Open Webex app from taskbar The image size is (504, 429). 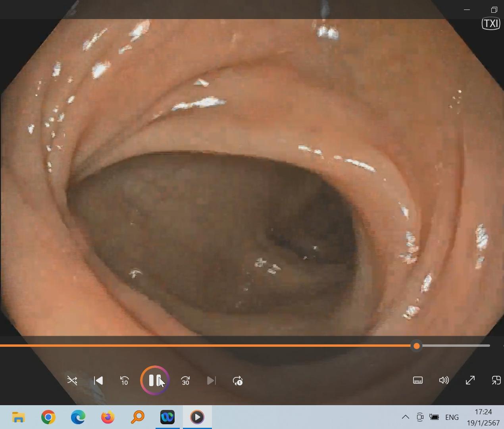coord(167,417)
